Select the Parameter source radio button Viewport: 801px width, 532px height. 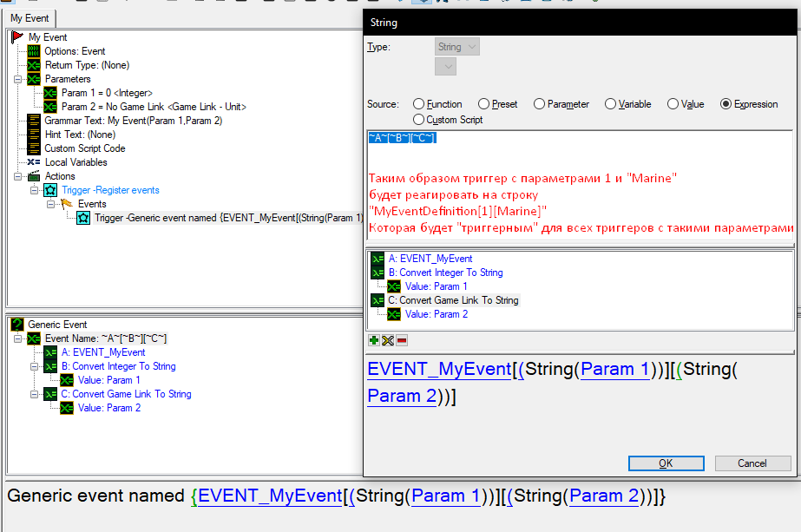[x=539, y=104]
